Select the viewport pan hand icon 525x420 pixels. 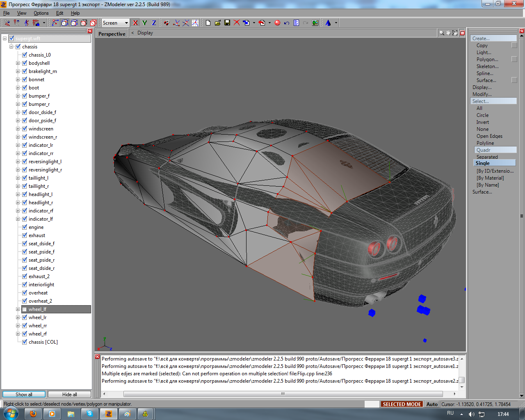pos(448,33)
